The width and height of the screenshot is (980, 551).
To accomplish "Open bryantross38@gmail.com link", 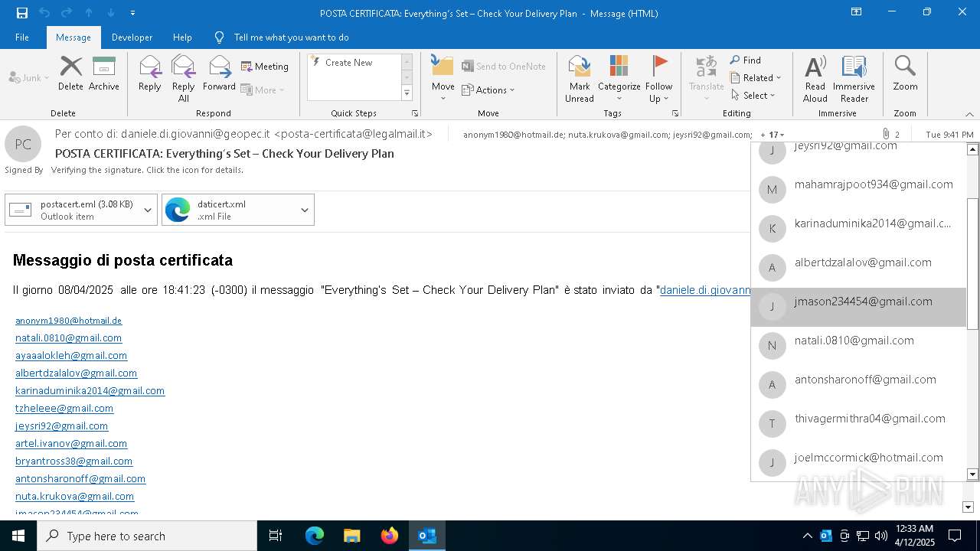I will coord(74,461).
